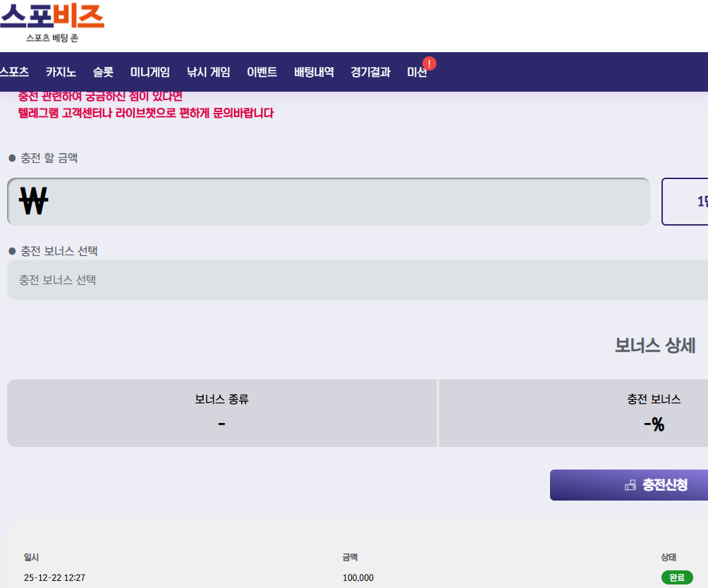Viewport: 708px width, 588px height.
Task: Open the 슬롯 menu item
Action: (103, 72)
